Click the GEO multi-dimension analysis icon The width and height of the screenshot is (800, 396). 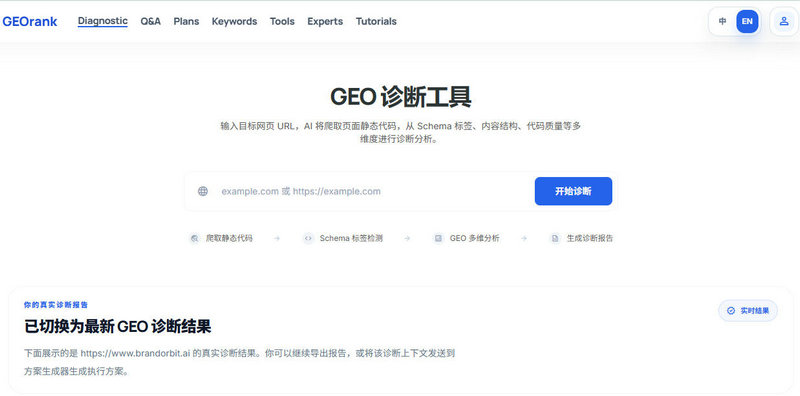[x=438, y=238]
